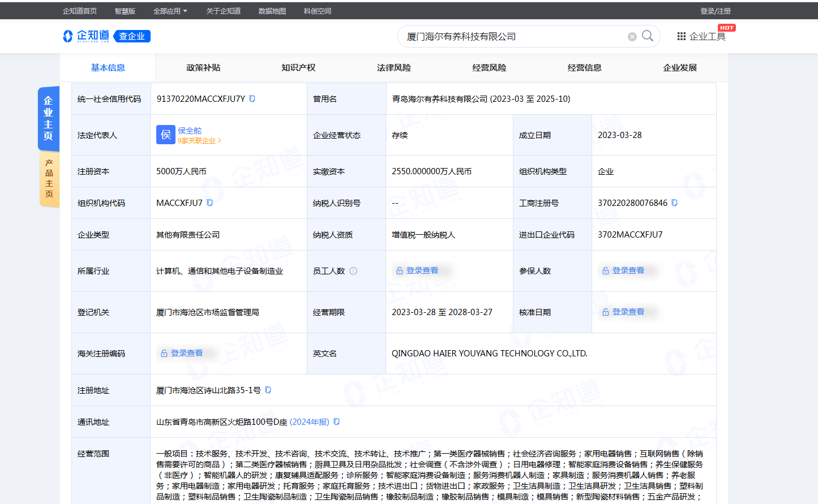This screenshot has width=818, height=504.
Task: Copy the registered address
Action: [268, 390]
